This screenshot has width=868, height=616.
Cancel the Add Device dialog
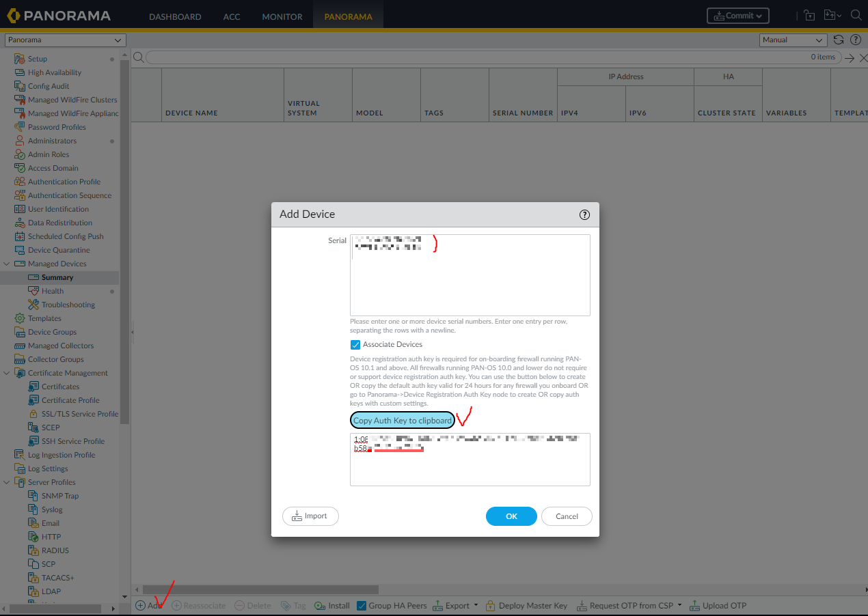pyautogui.click(x=567, y=516)
